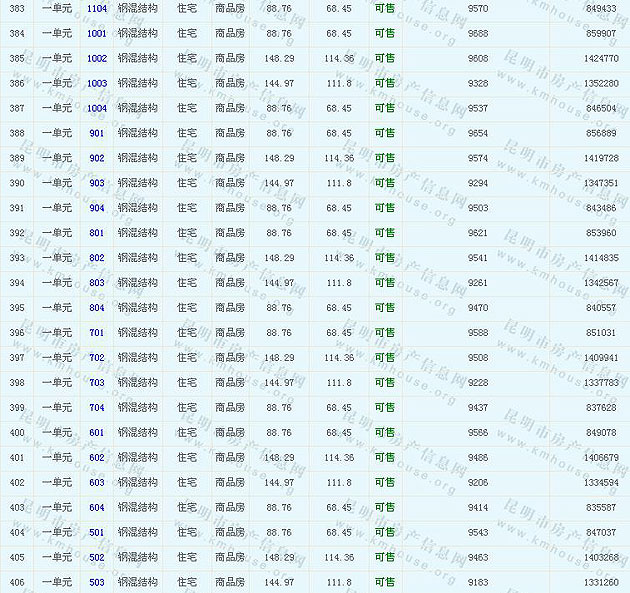
Task: Click unit price 9183 cell
Action: 478,583
